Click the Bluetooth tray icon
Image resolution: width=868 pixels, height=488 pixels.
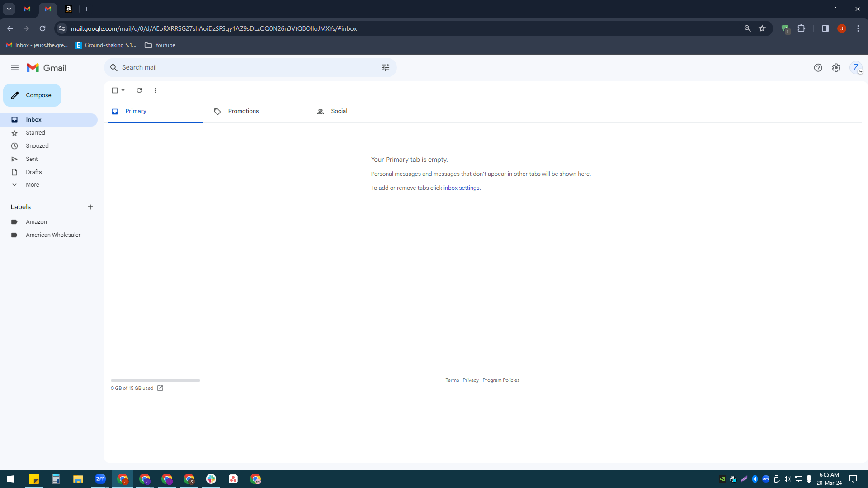click(755, 479)
